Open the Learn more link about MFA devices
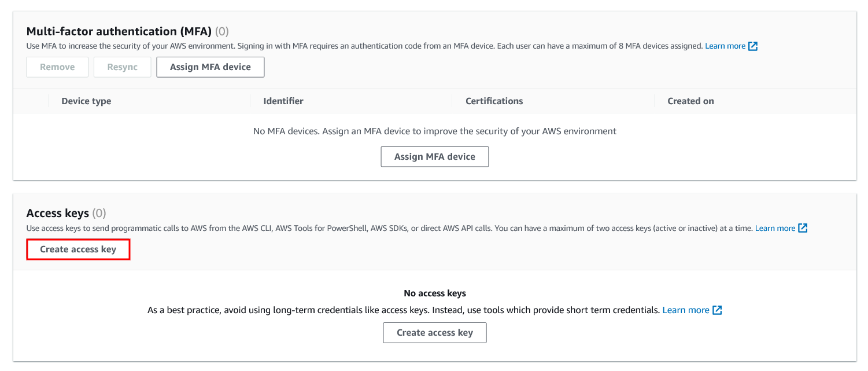This screenshot has width=868, height=371. (725, 46)
